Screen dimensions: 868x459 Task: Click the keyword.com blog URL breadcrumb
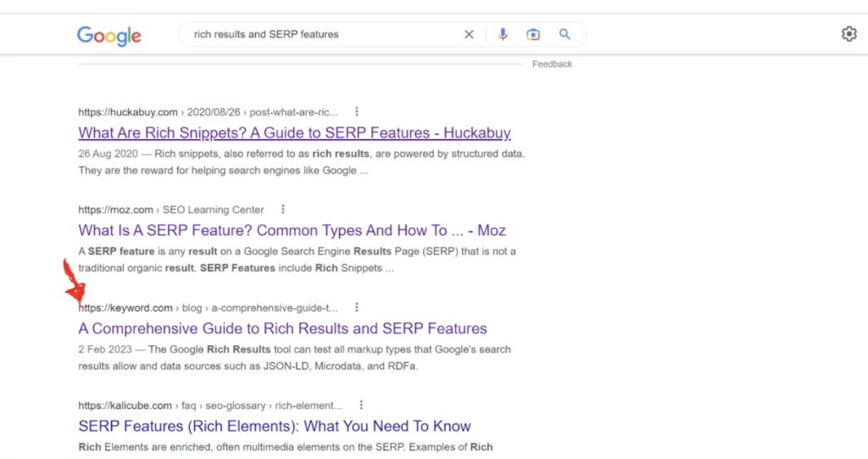(208, 308)
